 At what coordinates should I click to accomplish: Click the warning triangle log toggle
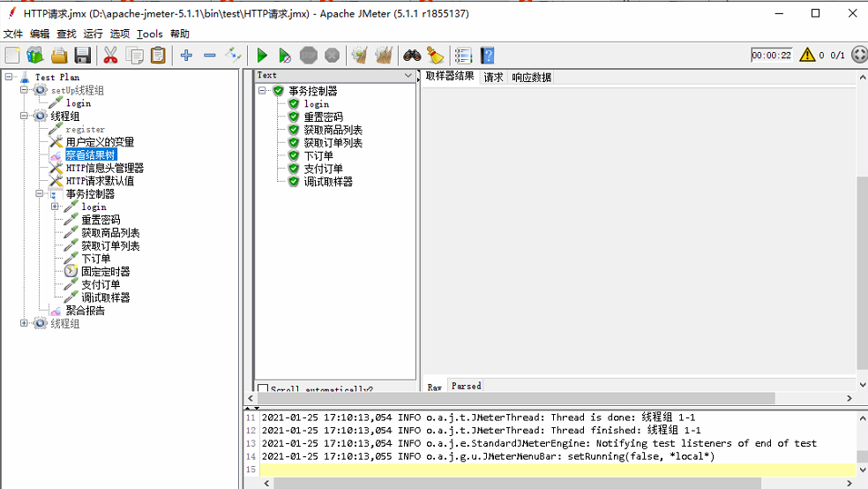pyautogui.click(x=807, y=55)
